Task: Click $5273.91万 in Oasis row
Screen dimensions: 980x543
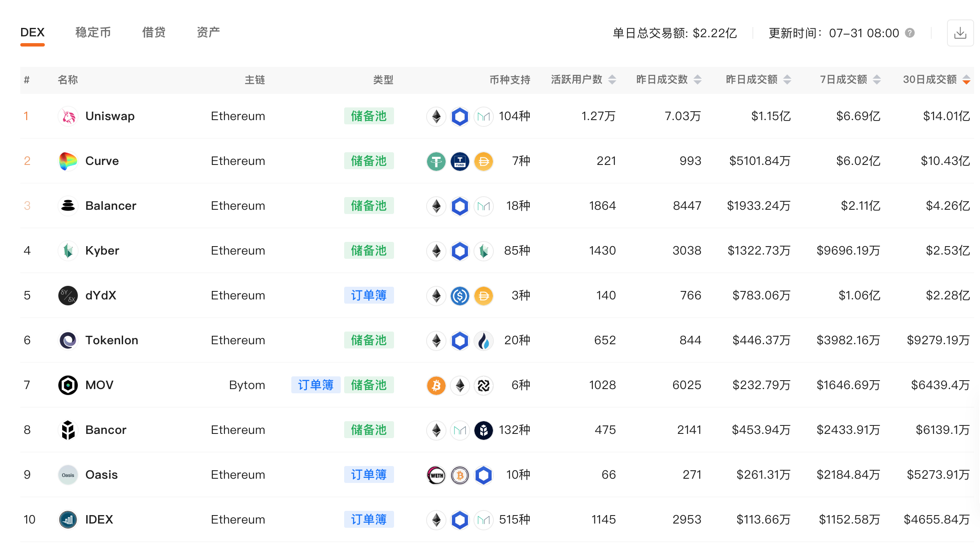Action: [x=938, y=475]
